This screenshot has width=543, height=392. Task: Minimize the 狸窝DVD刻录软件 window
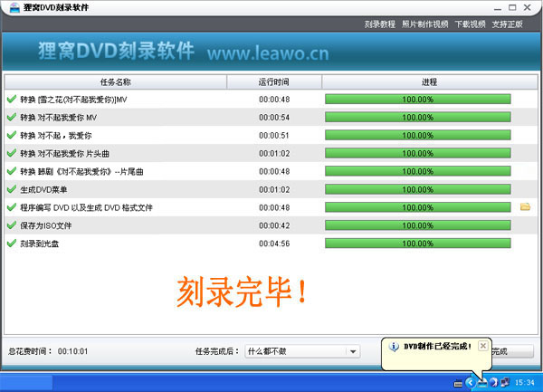click(x=498, y=7)
